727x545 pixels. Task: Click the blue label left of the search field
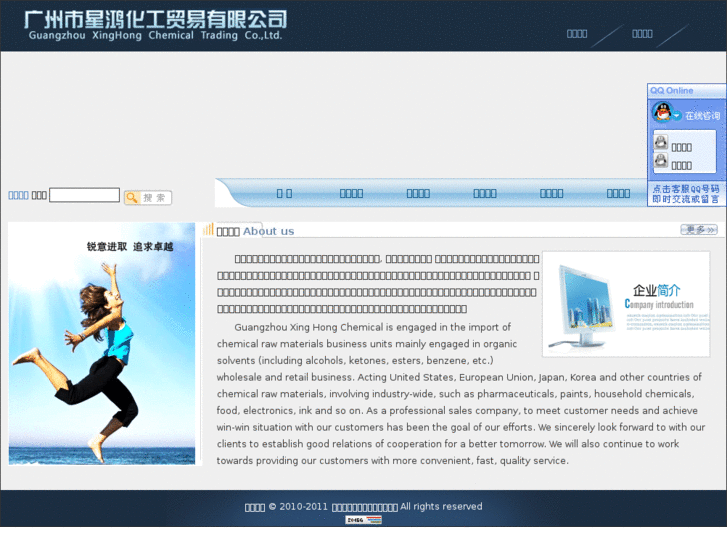click(19, 195)
